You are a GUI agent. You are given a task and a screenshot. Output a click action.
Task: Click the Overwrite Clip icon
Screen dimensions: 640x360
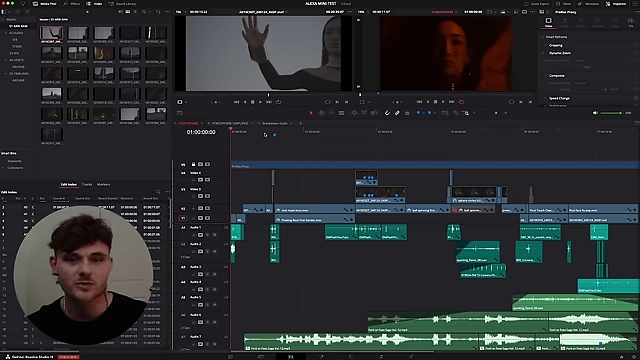364,113
